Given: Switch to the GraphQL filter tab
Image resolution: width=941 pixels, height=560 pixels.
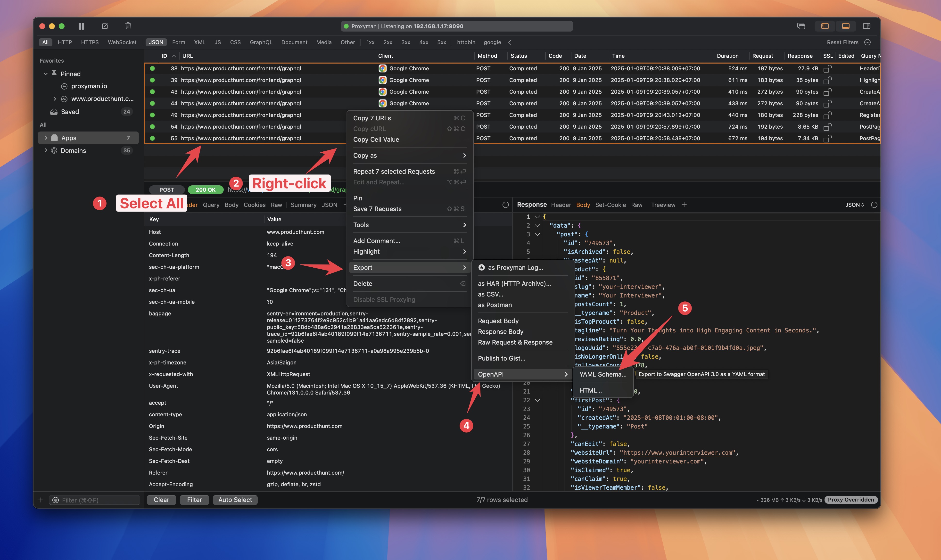Looking at the screenshot, I should (x=261, y=42).
